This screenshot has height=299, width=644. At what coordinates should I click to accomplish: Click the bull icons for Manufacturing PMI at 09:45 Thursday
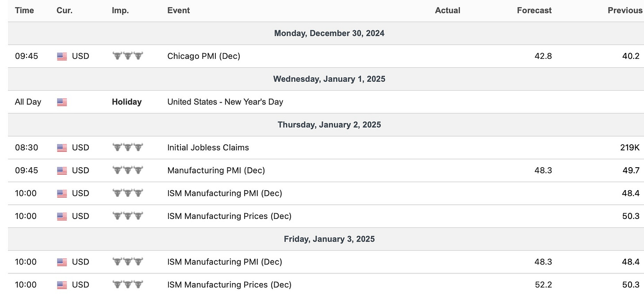[127, 171]
